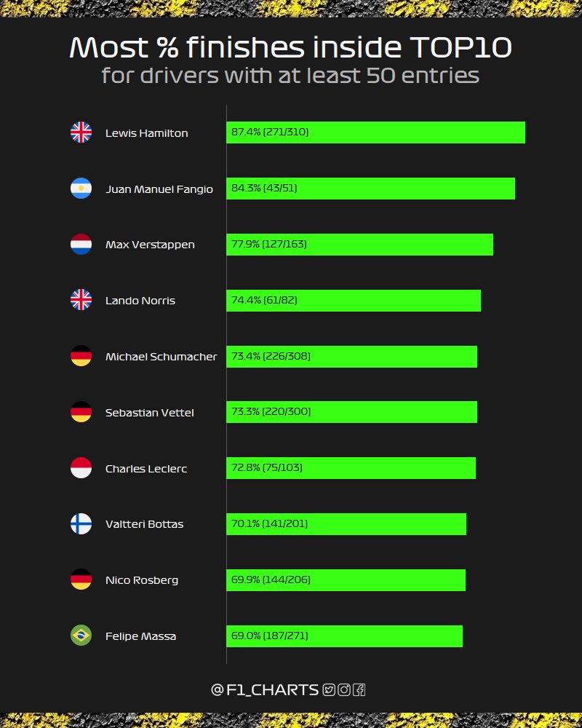Open the Instagram icon in footer
Viewport: 582px width, 728px height.
click(344, 690)
